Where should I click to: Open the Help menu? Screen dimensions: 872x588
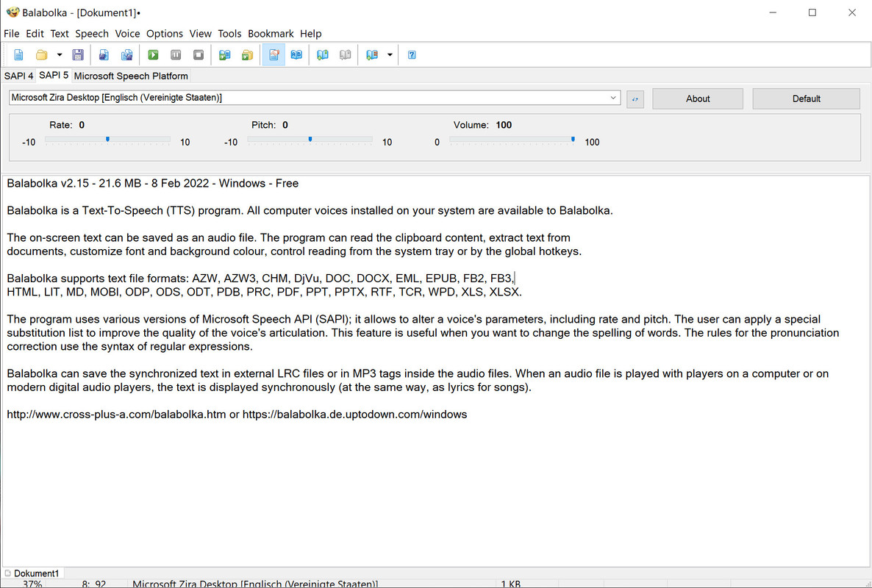311,33
